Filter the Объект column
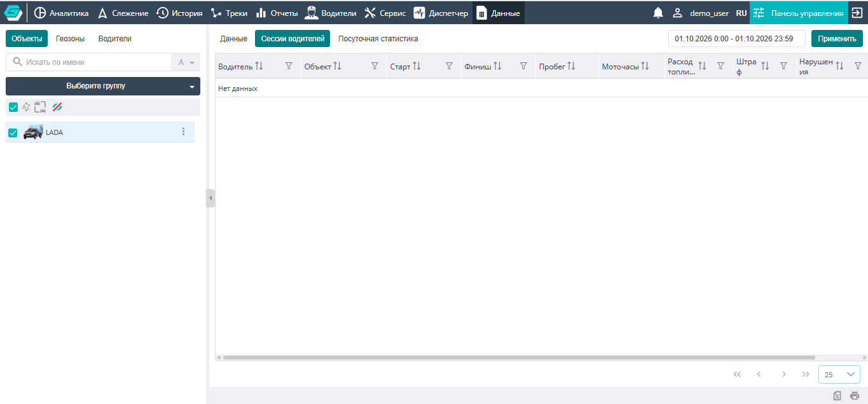The height and width of the screenshot is (404, 868). [x=375, y=66]
